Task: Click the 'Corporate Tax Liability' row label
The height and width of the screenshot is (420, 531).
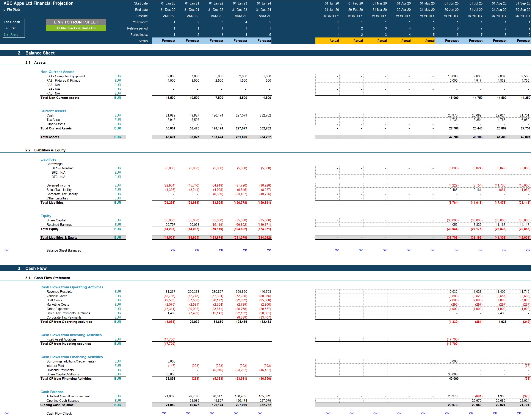Action: pyautogui.click(x=62, y=194)
